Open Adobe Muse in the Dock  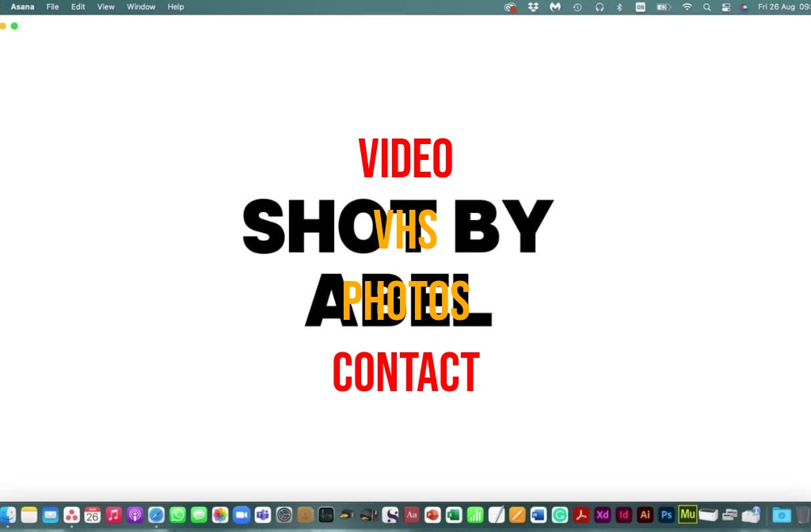[x=687, y=515]
